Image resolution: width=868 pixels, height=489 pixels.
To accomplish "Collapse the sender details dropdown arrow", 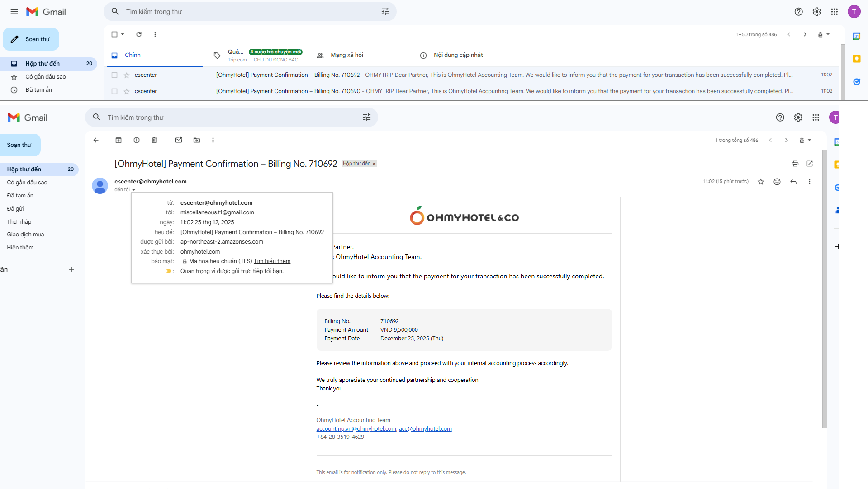I will [x=134, y=190].
